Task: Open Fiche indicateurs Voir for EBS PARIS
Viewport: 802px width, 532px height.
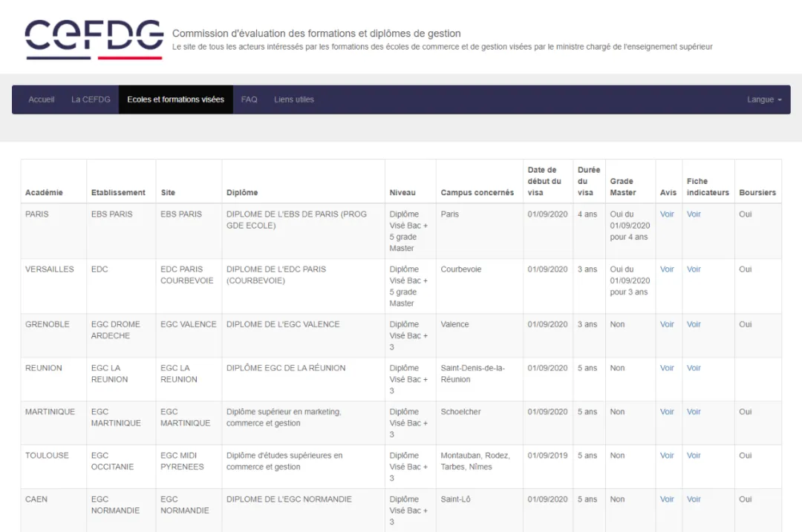Action: tap(694, 214)
